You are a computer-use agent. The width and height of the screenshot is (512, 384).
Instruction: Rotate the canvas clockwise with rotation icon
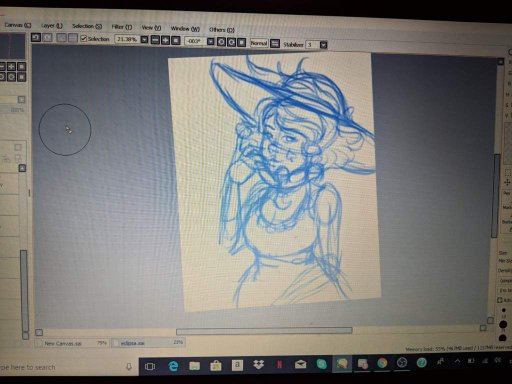231,42
